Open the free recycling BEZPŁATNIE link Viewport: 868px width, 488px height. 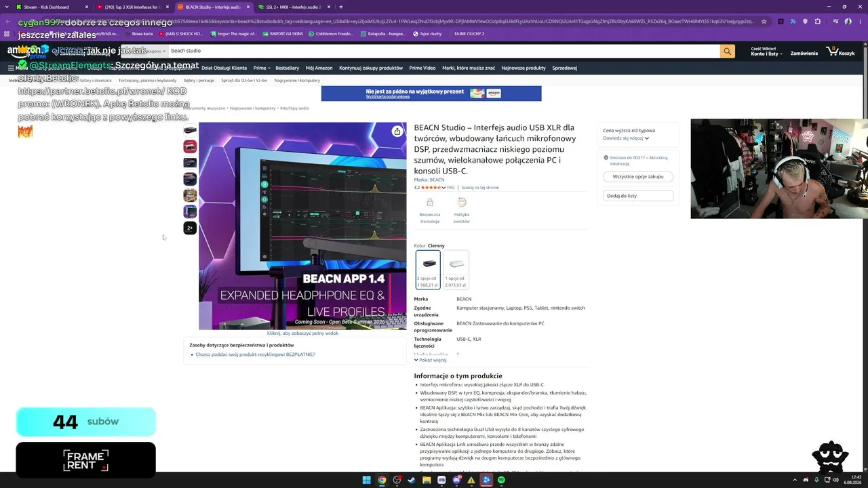(x=255, y=354)
